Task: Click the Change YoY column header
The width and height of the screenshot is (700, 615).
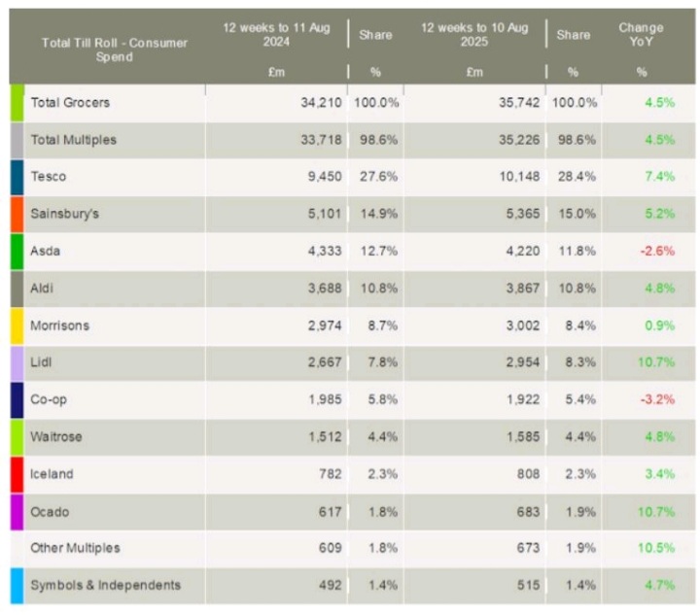Action: click(641, 35)
